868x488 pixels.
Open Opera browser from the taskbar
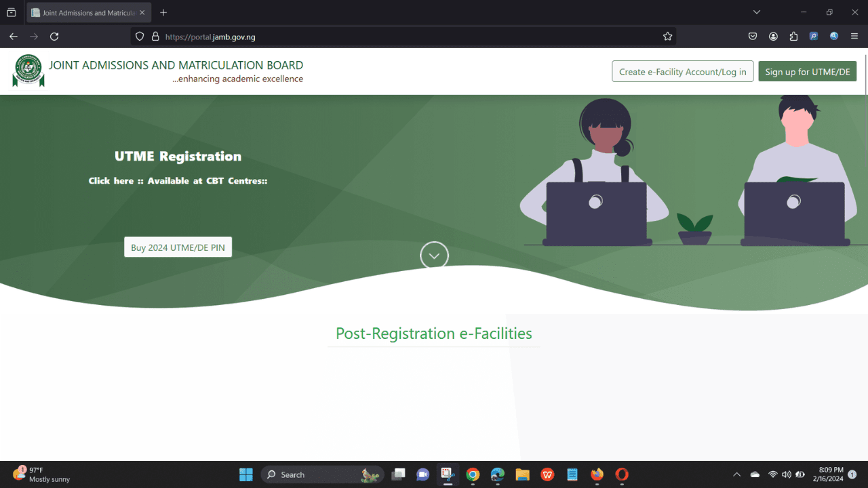click(622, 474)
